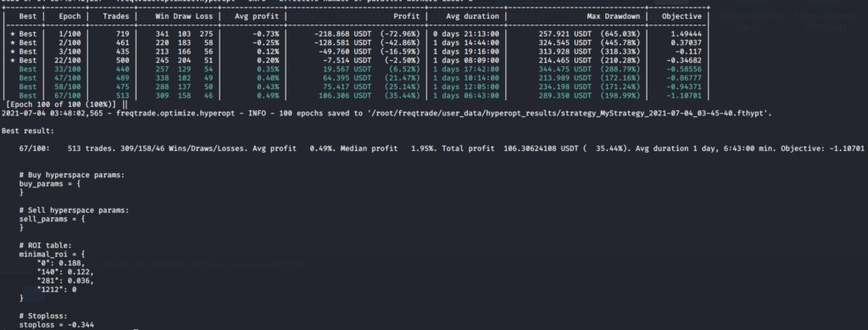This screenshot has height=330, width=868.
Task: Click the buy_params definition line
Action: point(50,183)
